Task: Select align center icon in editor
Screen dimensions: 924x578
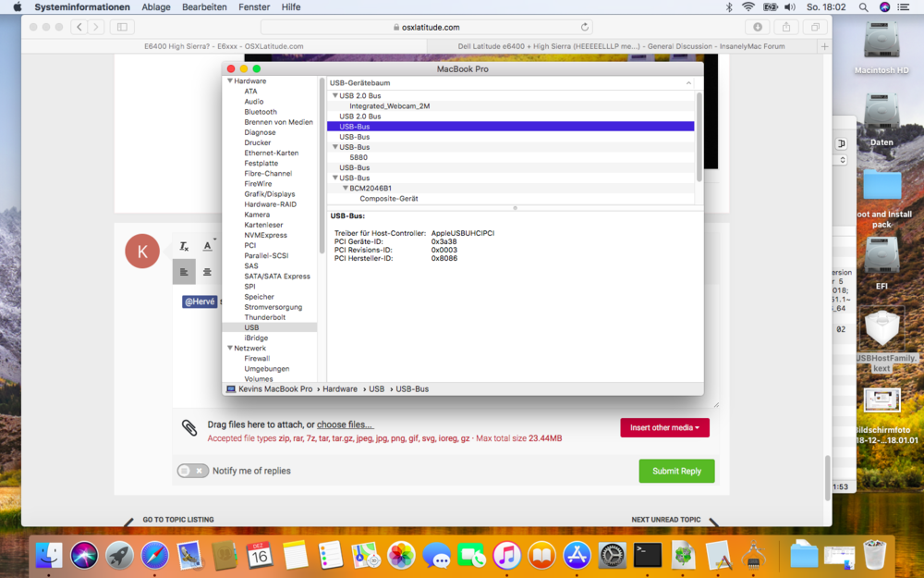Action: [x=207, y=272]
